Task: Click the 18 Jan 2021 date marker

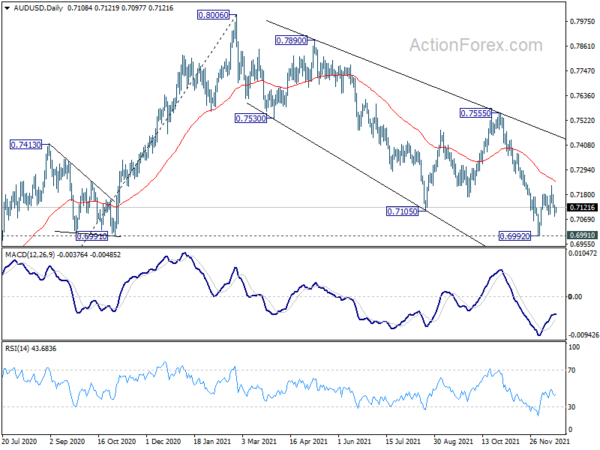Action: pos(212,441)
